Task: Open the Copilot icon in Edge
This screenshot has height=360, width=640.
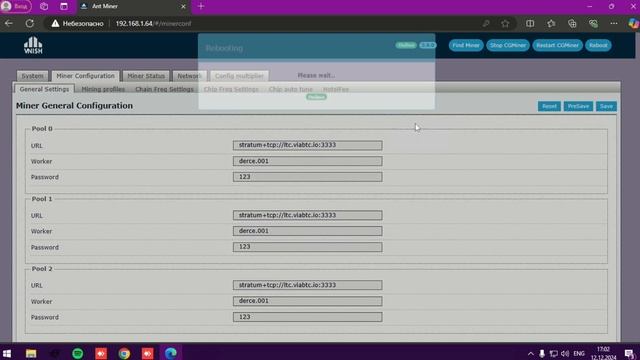Action: click(633, 24)
